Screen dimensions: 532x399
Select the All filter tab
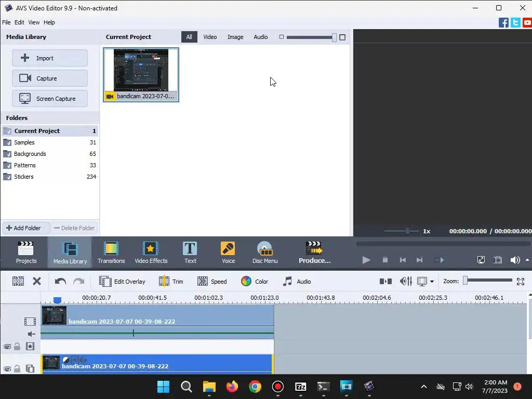click(x=189, y=37)
